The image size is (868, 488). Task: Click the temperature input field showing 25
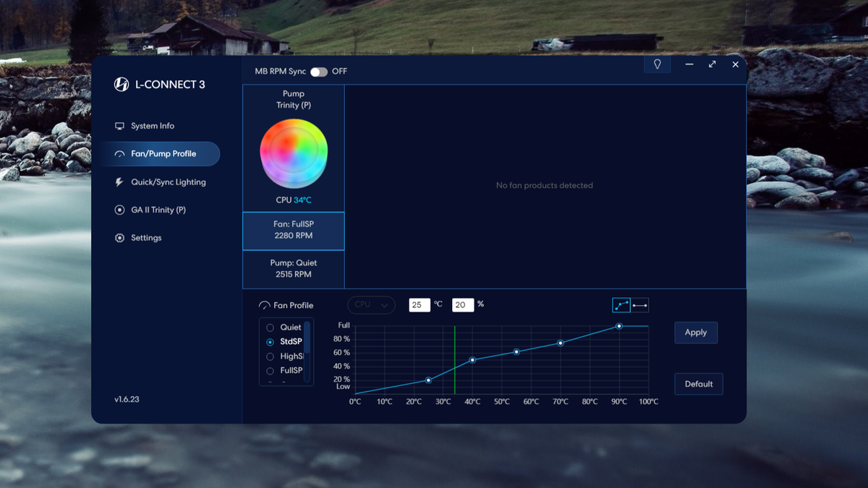click(420, 305)
